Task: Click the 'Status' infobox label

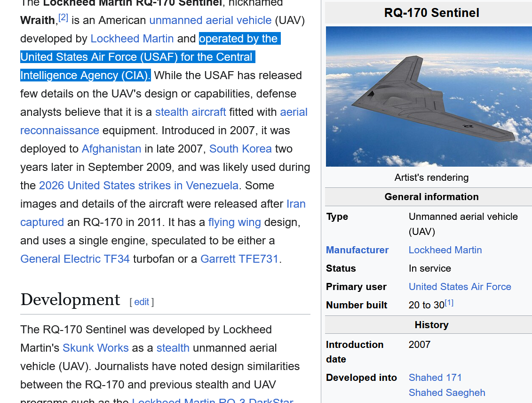Action: click(341, 268)
